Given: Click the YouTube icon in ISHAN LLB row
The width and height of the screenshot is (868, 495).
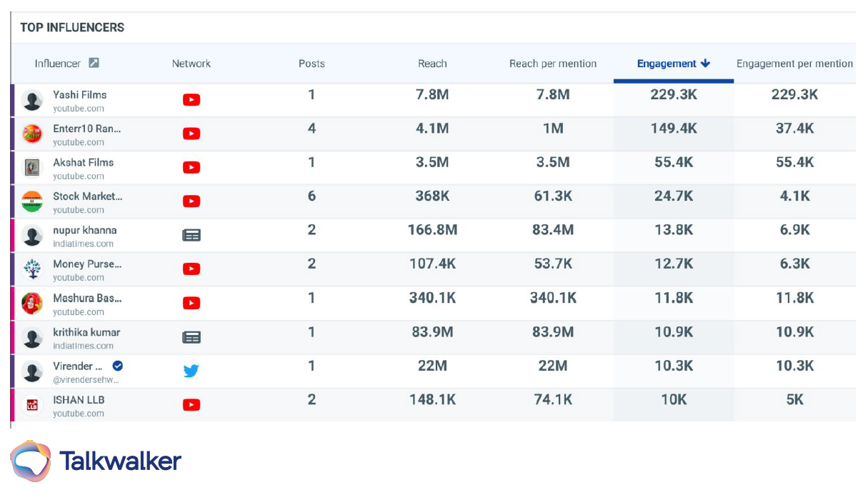Looking at the screenshot, I should tap(191, 405).
